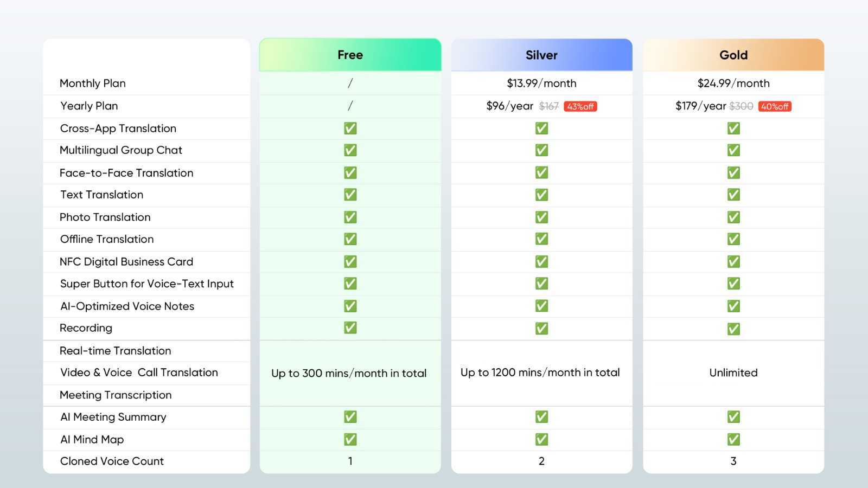Viewport: 868px width, 488px height.
Task: Click the Free plan AI Mind Map checkmark
Action: [350, 439]
